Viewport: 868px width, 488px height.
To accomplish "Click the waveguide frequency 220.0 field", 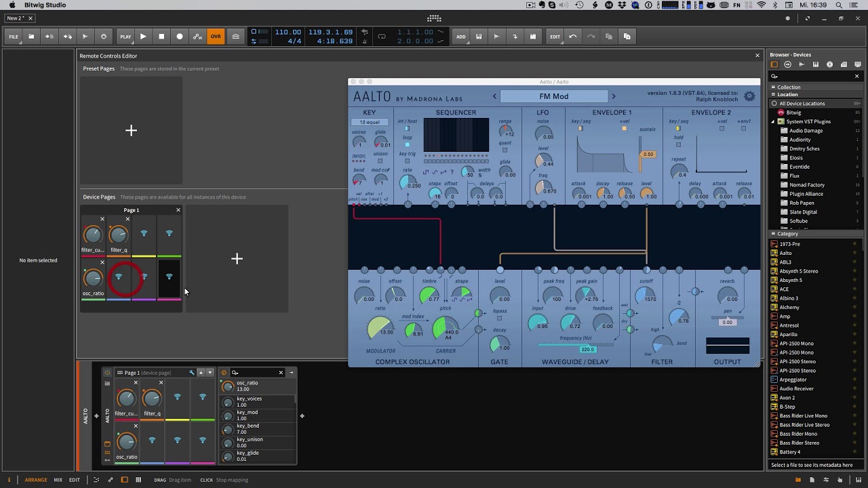I will [587, 349].
